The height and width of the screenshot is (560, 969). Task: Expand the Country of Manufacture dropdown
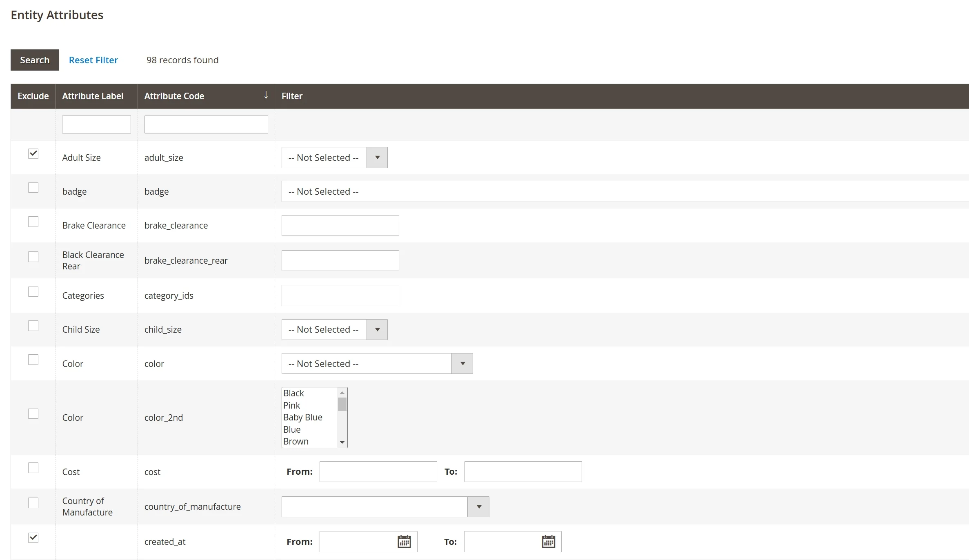coord(480,507)
